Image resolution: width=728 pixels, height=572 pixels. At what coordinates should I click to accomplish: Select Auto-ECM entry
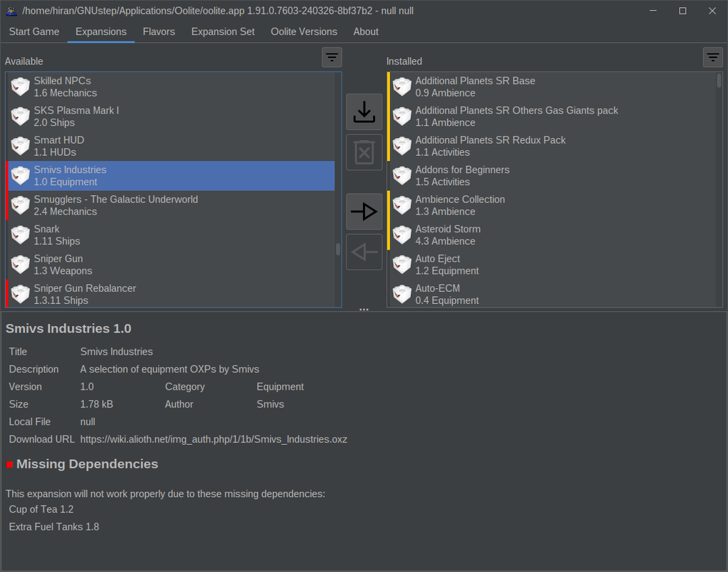[552, 295]
